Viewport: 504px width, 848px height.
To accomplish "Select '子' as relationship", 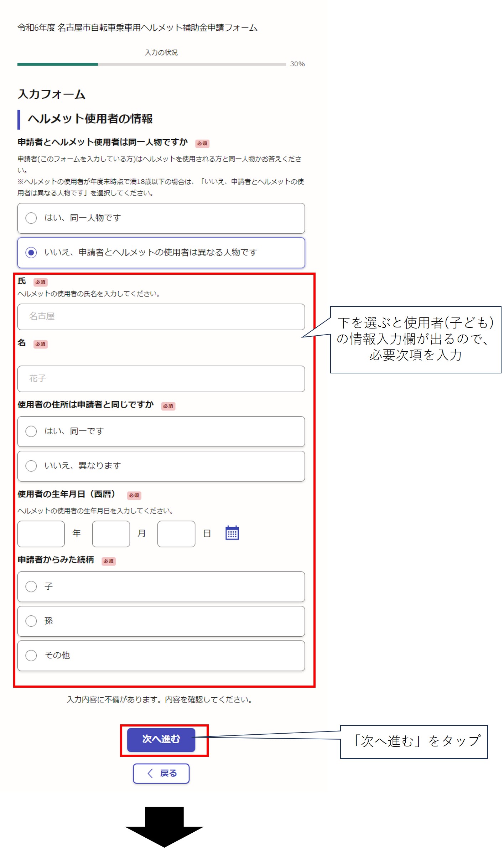I will pos(31,586).
